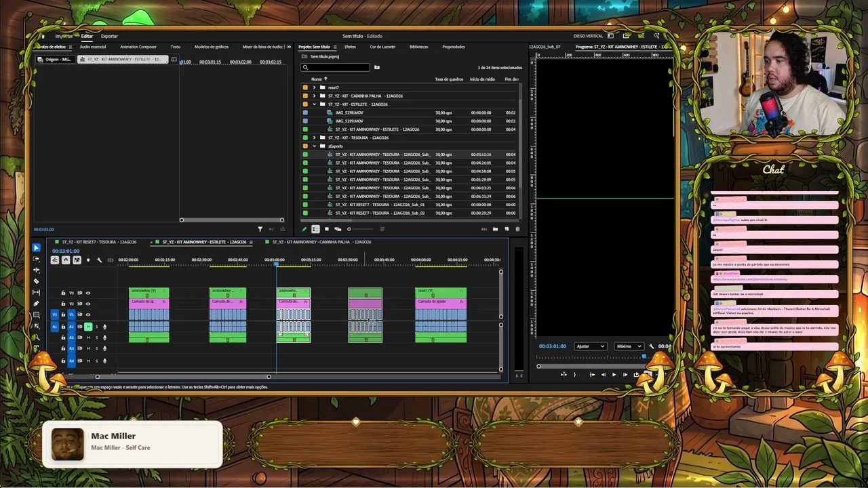Open the workspaces icon beside DIEGO VERTICAL
This screenshot has width=868, height=488.
pyautogui.click(x=611, y=36)
